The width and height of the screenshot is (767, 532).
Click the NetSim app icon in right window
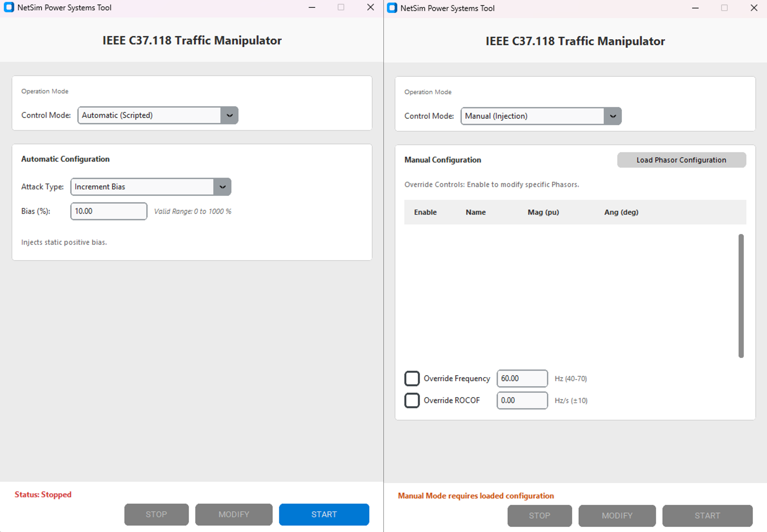tap(392, 8)
